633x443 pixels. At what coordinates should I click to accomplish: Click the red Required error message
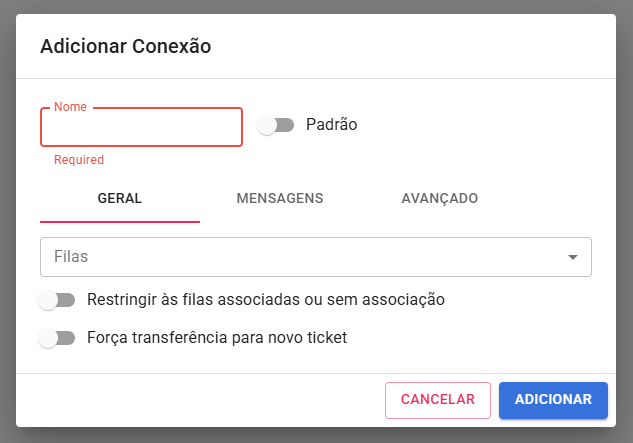[79, 160]
